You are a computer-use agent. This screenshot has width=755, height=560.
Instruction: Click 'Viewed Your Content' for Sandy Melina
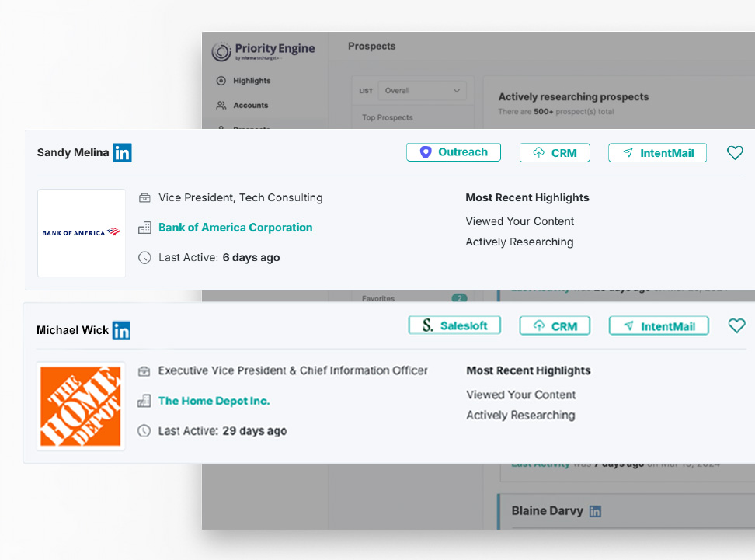pos(520,221)
